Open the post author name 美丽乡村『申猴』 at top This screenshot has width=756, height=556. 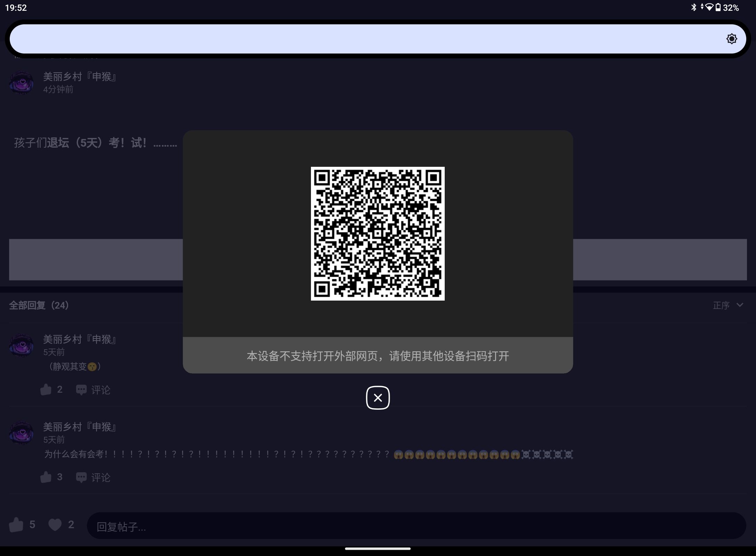tap(80, 76)
